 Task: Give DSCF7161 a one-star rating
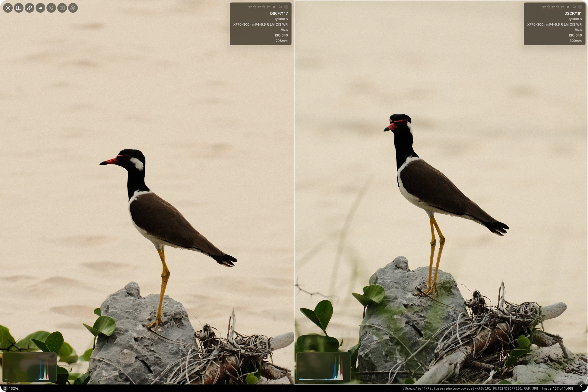(x=544, y=7)
